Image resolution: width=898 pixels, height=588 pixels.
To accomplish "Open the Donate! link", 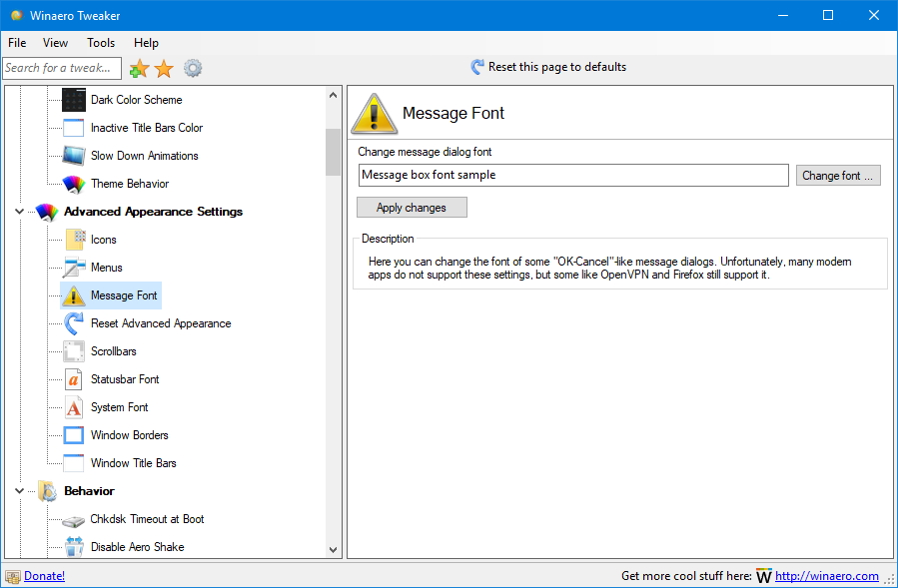I will [44, 576].
